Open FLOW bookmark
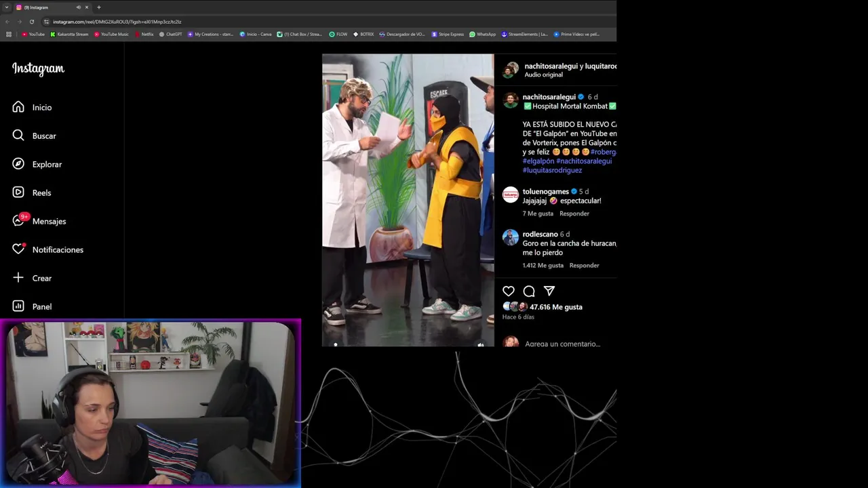 click(338, 34)
